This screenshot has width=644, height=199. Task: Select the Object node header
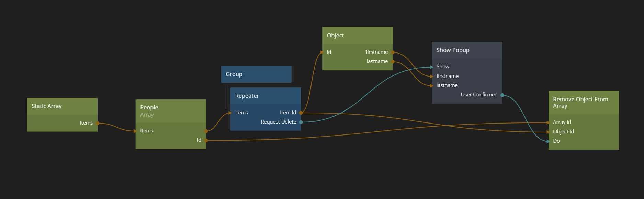pos(357,36)
